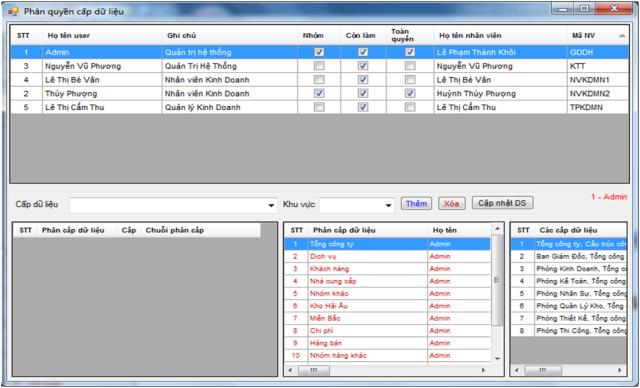Select Phòng Quản Lý Kho row
640x388 pixels.
[x=569, y=306]
